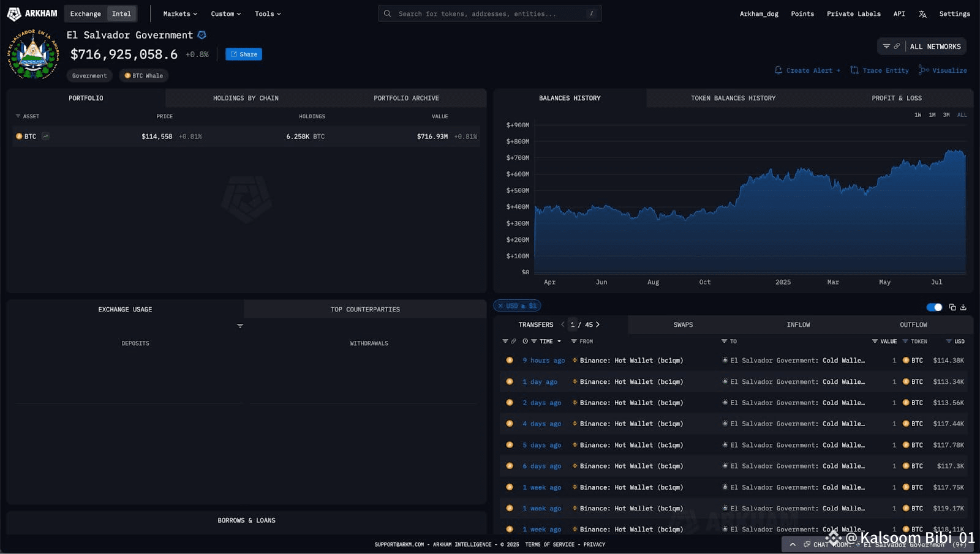The width and height of the screenshot is (980, 554).
Task: Copy transfers using the copy icon
Action: coord(952,307)
